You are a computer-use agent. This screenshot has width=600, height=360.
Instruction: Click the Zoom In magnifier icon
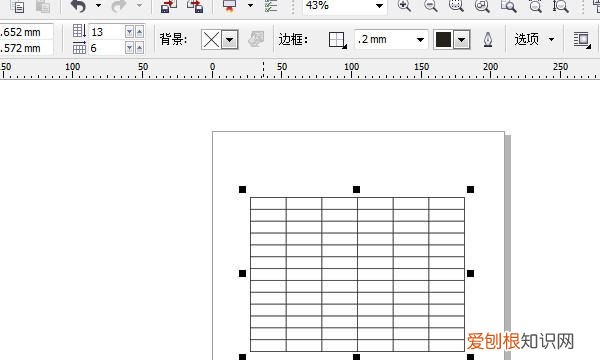[x=404, y=6]
